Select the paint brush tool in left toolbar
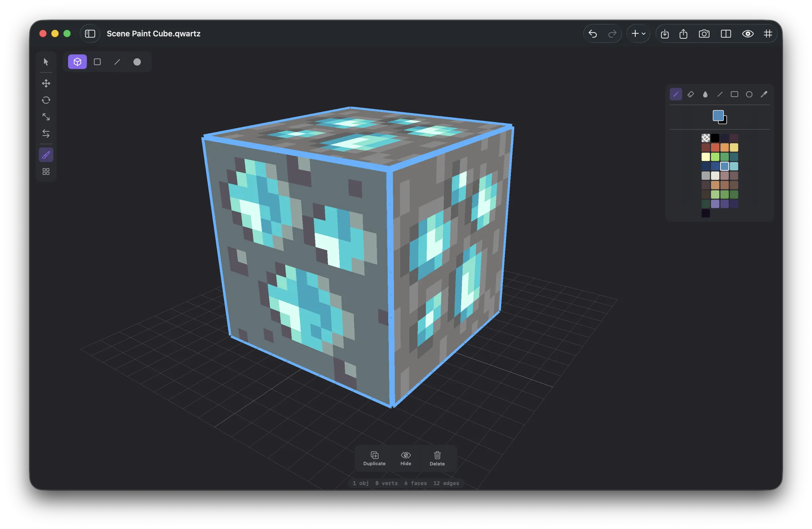This screenshot has height=529, width=812. click(x=46, y=155)
